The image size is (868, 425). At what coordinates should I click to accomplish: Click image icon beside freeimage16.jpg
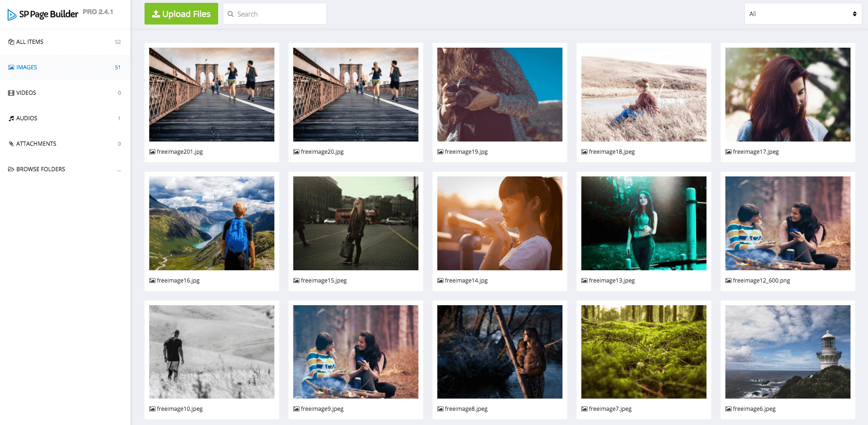point(152,281)
